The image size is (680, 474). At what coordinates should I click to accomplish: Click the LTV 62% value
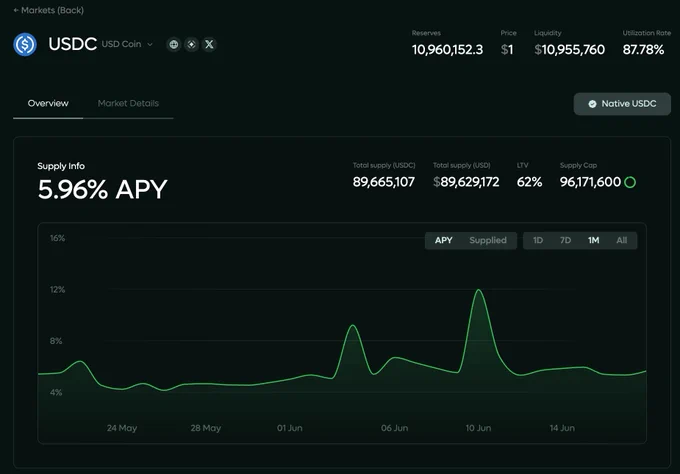tap(529, 182)
